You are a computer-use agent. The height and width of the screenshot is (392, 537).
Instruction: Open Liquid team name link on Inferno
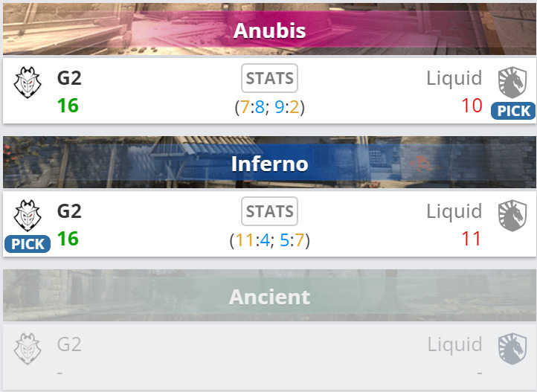tap(454, 211)
